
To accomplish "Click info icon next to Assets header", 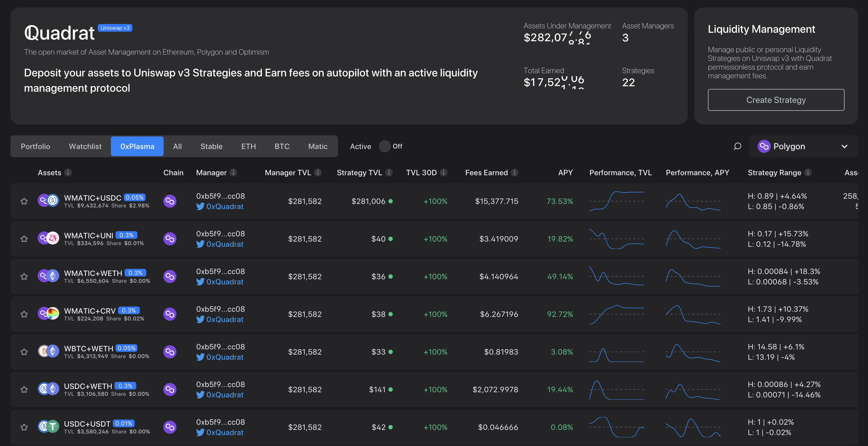I will click(68, 173).
